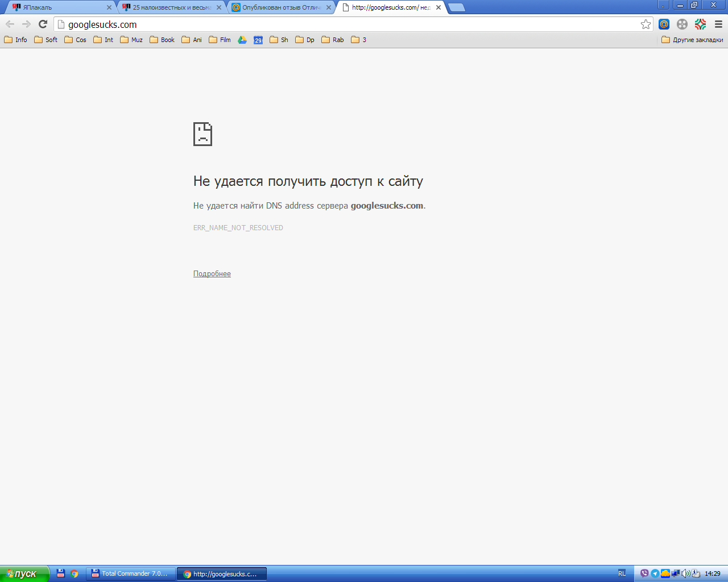Go forward with the forward arrow
This screenshot has width=728, height=582.
[x=26, y=24]
